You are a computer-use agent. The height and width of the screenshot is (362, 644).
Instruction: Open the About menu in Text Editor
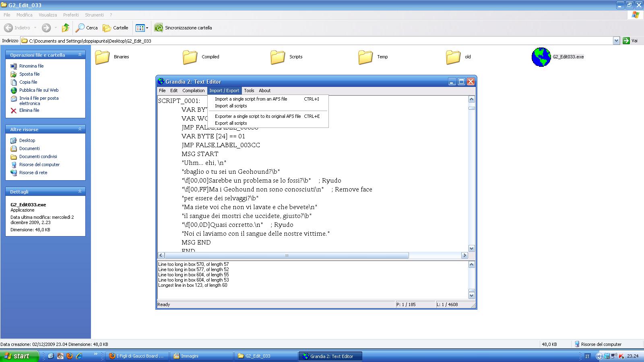click(x=264, y=90)
